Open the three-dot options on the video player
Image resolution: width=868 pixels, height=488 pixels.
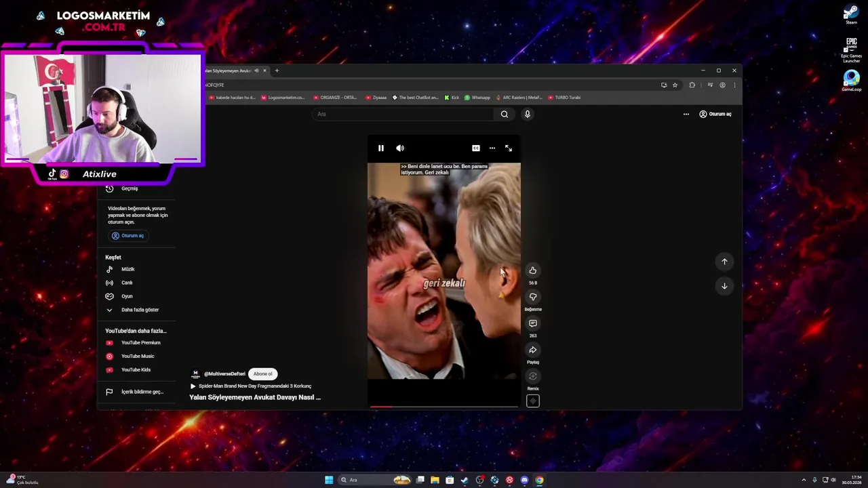coord(492,148)
